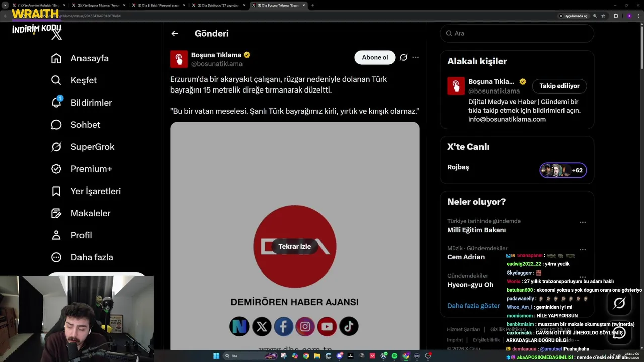Open Sohbet messages
The height and width of the screenshot is (362, 644).
coord(76,125)
